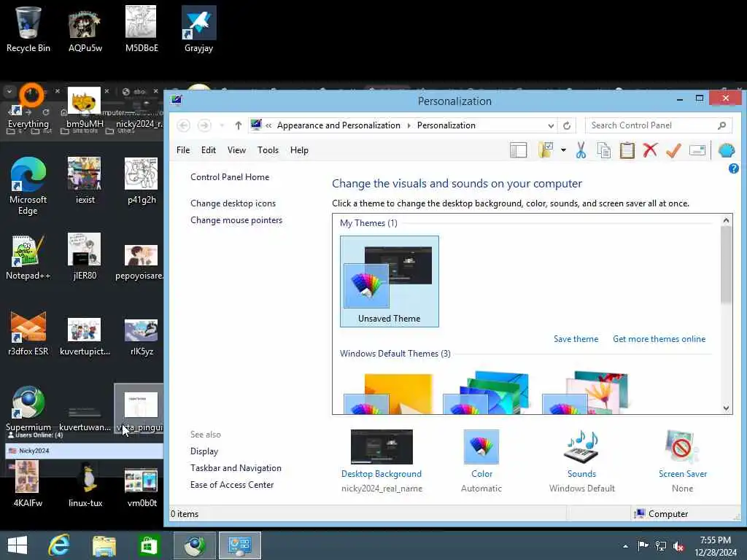Open the View menu

pos(236,150)
